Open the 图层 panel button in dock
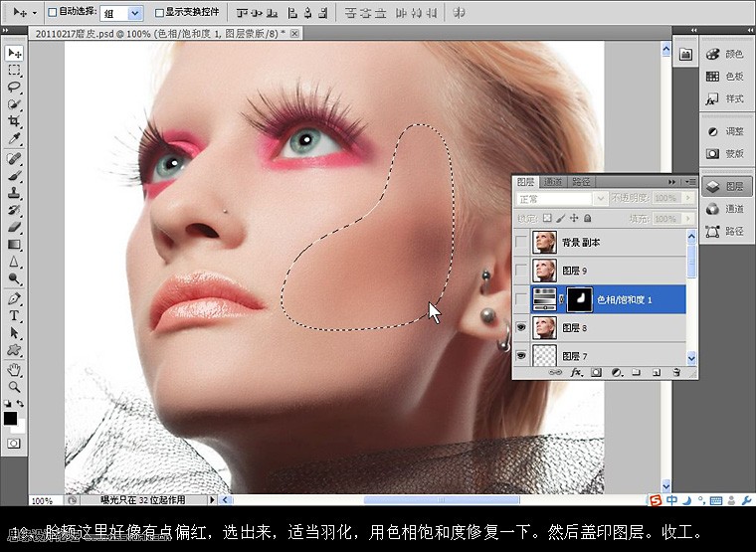This screenshot has height=552, width=756. click(x=725, y=186)
